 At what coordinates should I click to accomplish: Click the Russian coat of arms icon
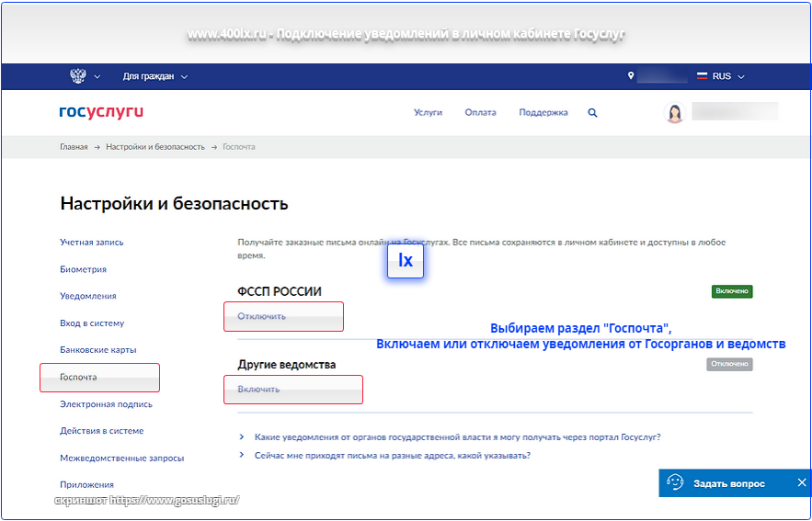(77, 76)
